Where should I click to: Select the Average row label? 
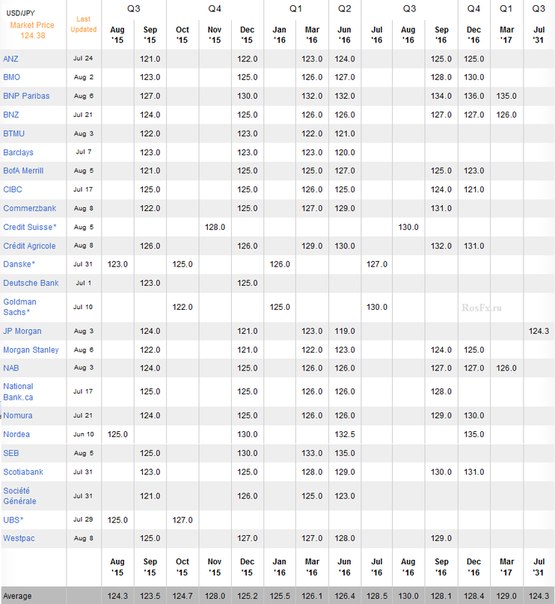(17, 596)
